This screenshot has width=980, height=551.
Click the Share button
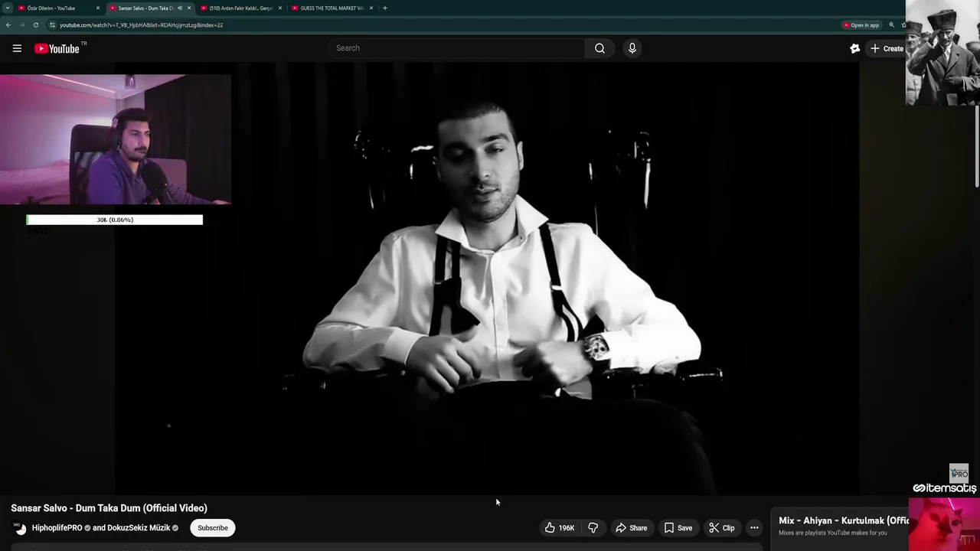click(x=632, y=528)
